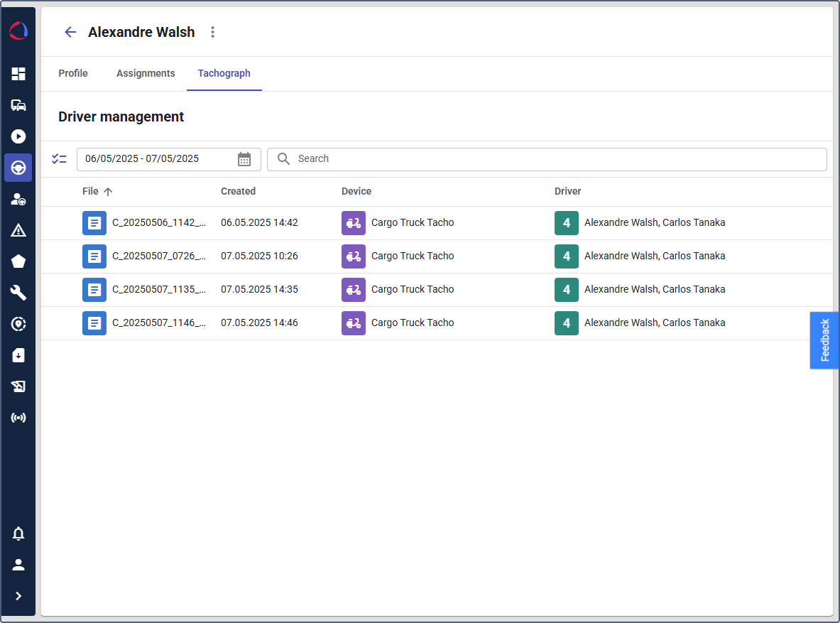
Task: Toggle the multi-select checklist icon
Action: 59,159
